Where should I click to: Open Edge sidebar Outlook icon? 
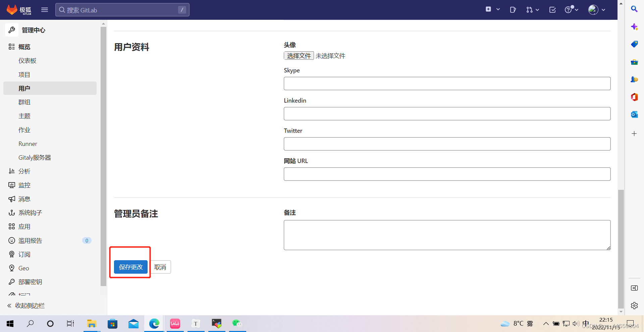click(x=634, y=115)
